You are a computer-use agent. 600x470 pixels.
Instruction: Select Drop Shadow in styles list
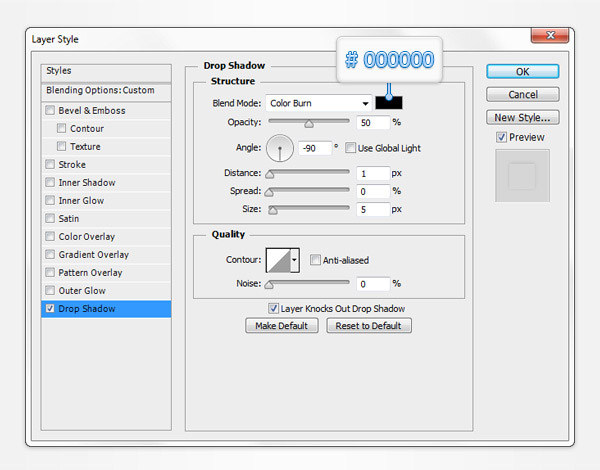click(x=86, y=309)
